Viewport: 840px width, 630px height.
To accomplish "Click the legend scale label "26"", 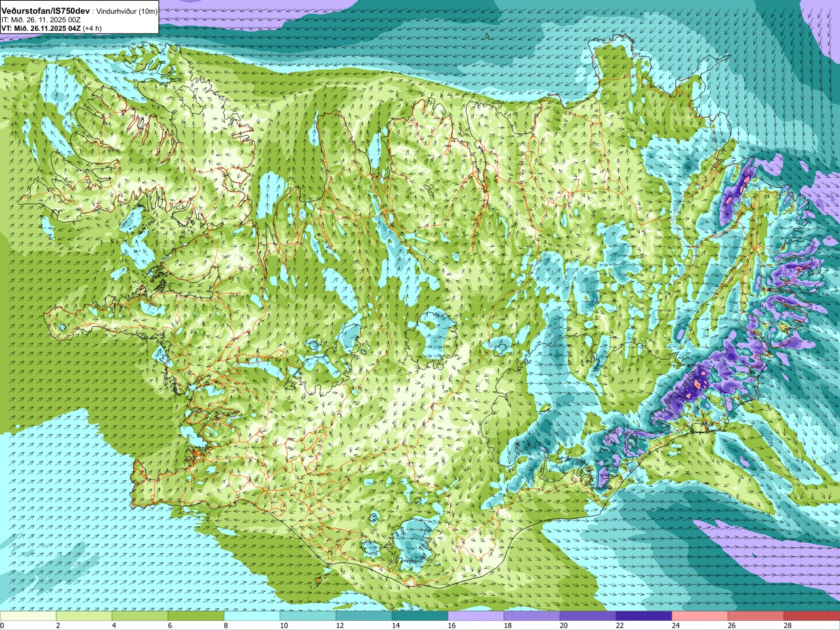I will point(732,625).
